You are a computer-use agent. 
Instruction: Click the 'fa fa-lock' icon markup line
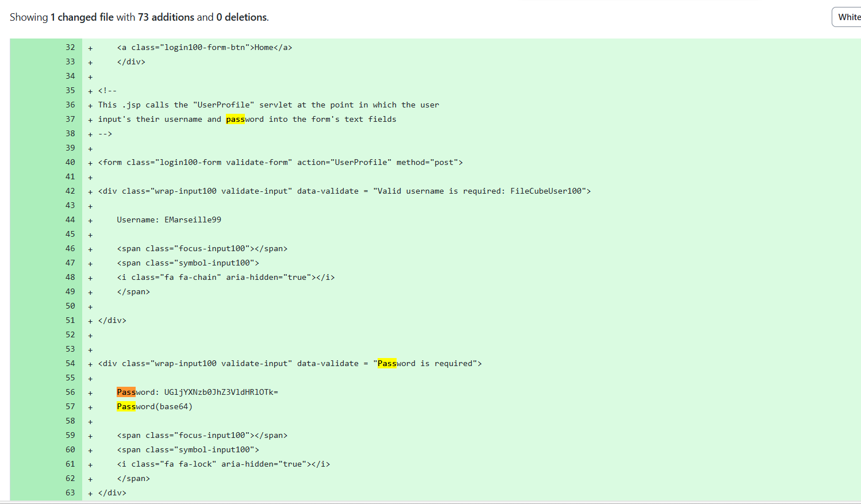point(224,464)
